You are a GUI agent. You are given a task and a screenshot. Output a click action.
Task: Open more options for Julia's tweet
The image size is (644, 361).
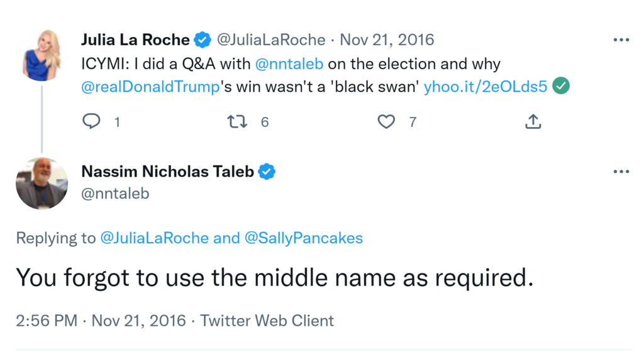click(621, 40)
